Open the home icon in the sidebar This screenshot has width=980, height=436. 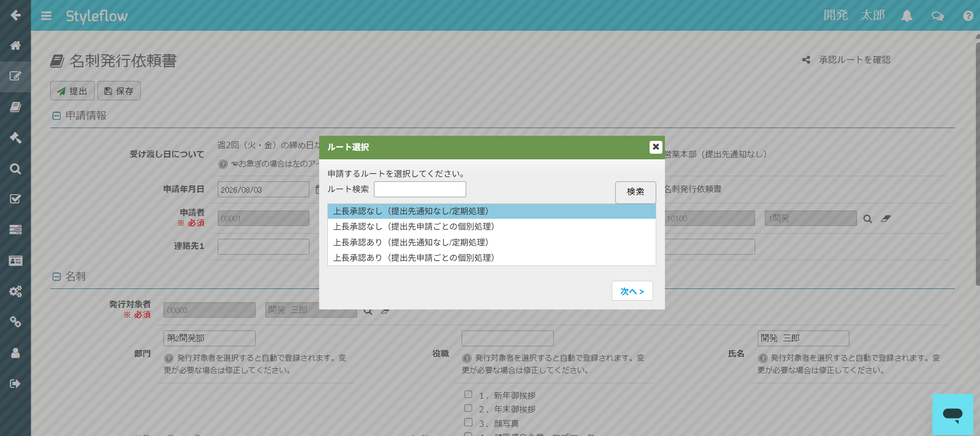click(x=15, y=46)
